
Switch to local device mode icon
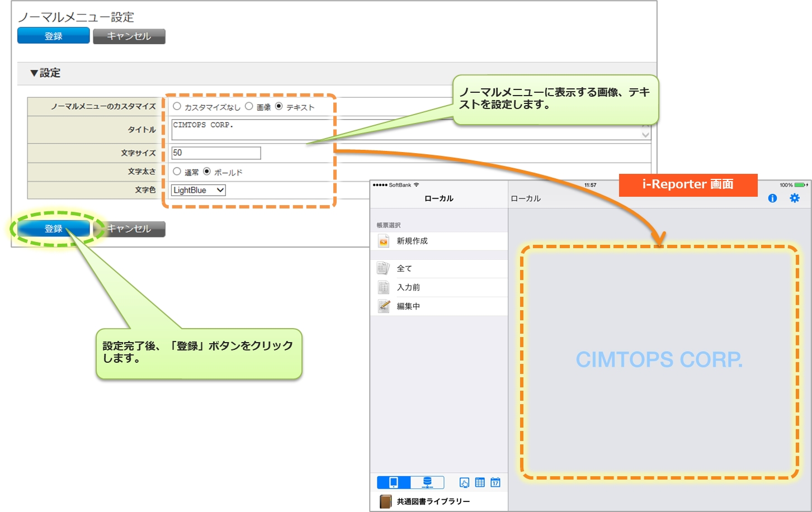pyautogui.click(x=394, y=482)
